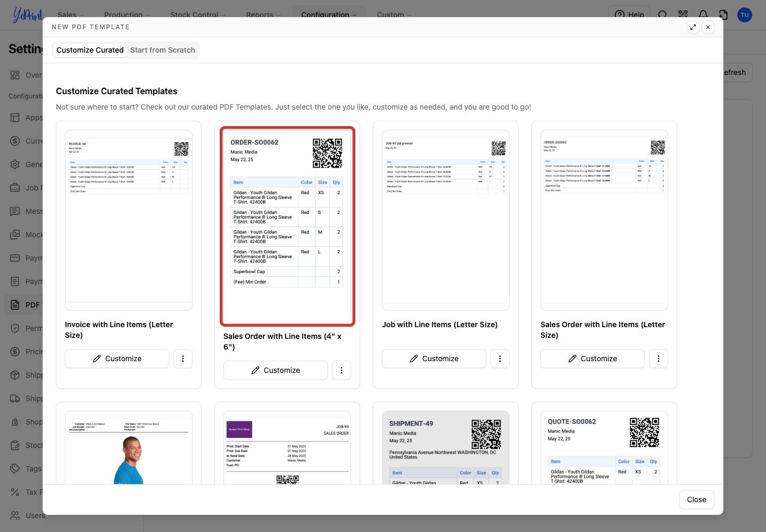This screenshot has height=532, width=766.
Task: Open the template thumbnail with man in blue shirt
Action: click(x=129, y=447)
